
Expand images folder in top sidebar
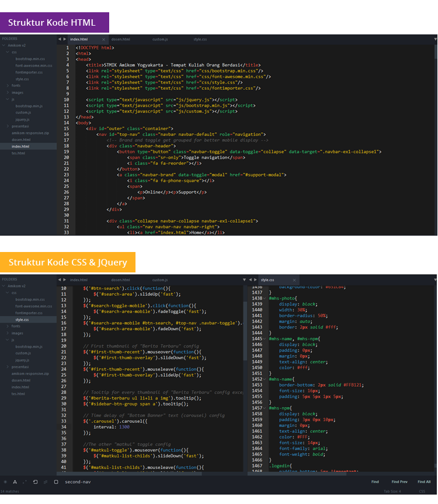8,93
